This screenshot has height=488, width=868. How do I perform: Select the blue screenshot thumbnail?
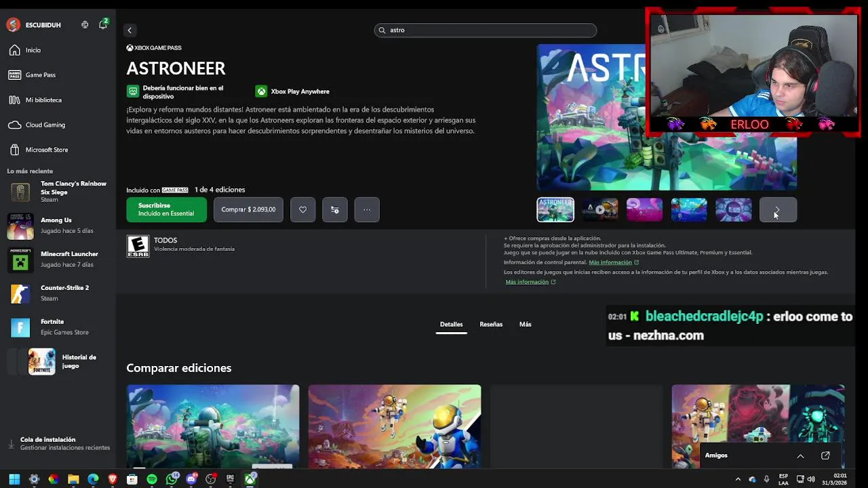[x=689, y=209]
